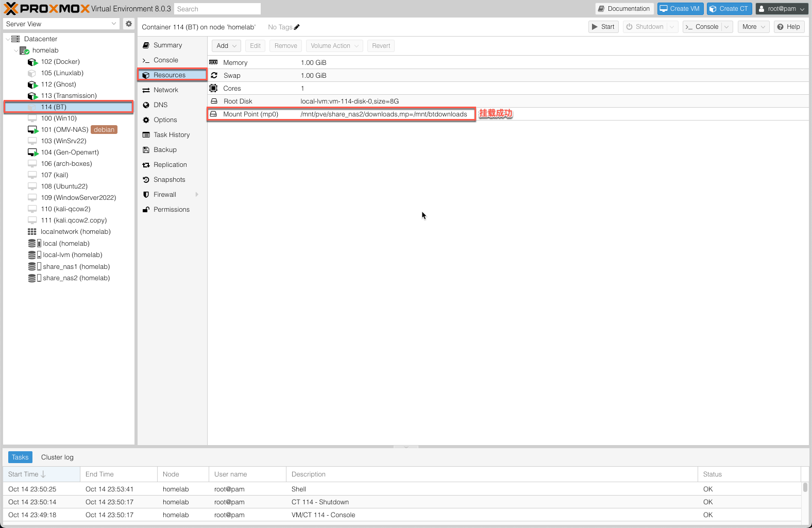This screenshot has width=812, height=528.
Task: Open the Help button
Action: pos(789,27)
